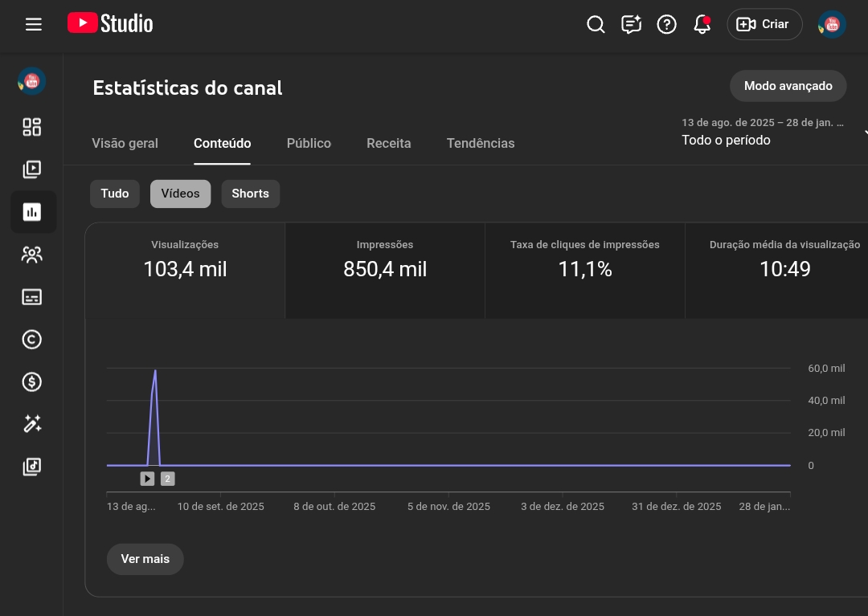This screenshot has width=868, height=616.
Task: Open the hamburger navigation menu
Action: click(x=33, y=24)
